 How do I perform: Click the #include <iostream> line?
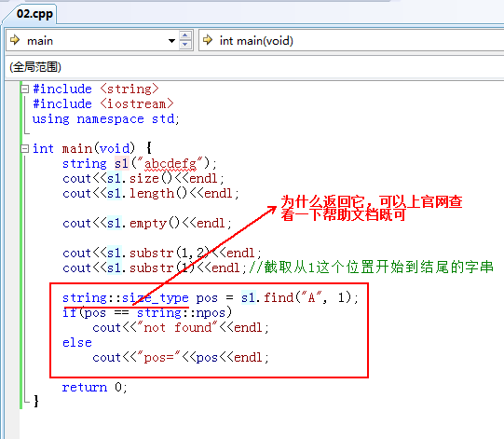click(x=102, y=103)
